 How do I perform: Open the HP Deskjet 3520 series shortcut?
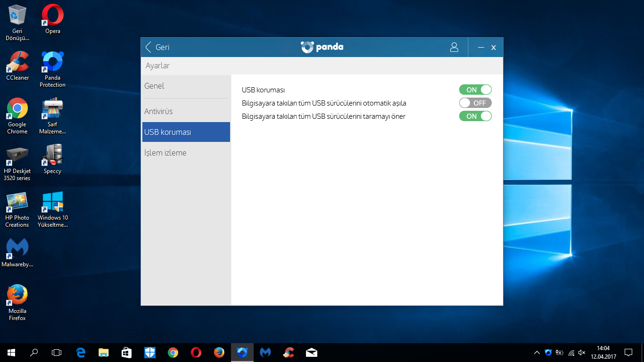tap(17, 163)
